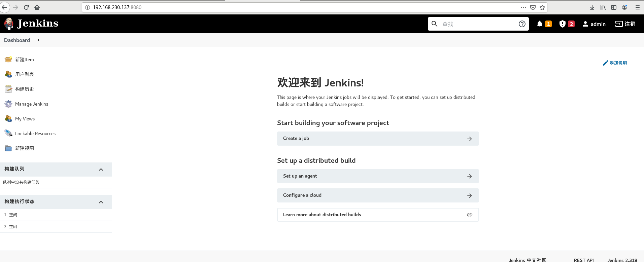Open the admin user profile link
Screen dimensions: 644x262
point(594,24)
